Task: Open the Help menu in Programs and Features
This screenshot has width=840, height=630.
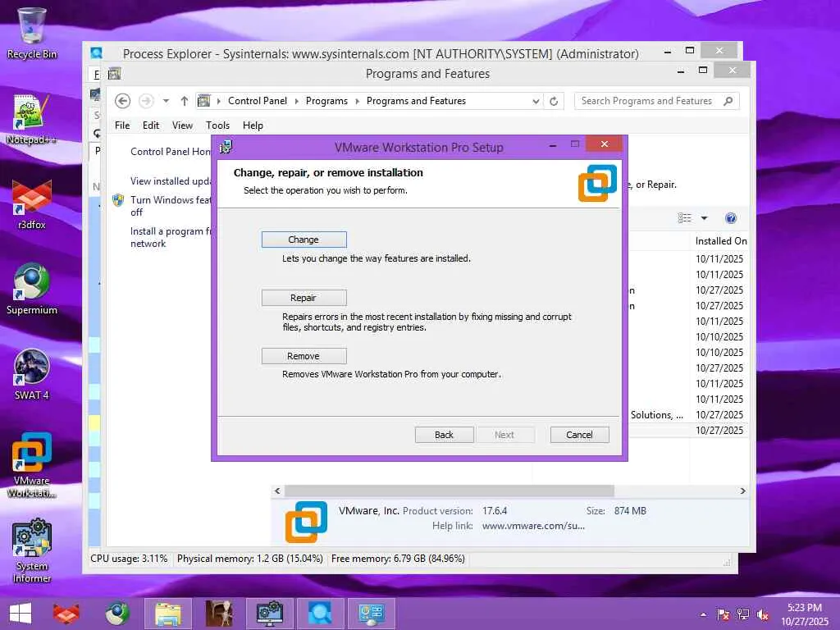Action: 253,126
